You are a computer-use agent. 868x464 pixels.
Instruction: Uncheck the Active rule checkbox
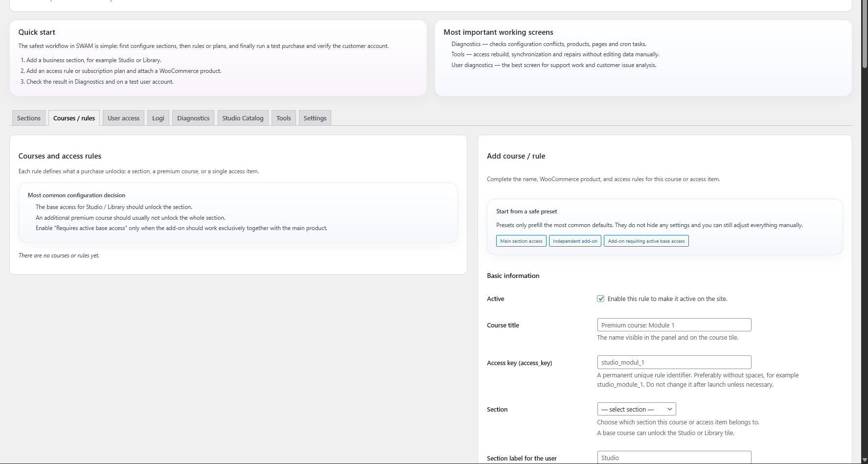pyautogui.click(x=601, y=299)
